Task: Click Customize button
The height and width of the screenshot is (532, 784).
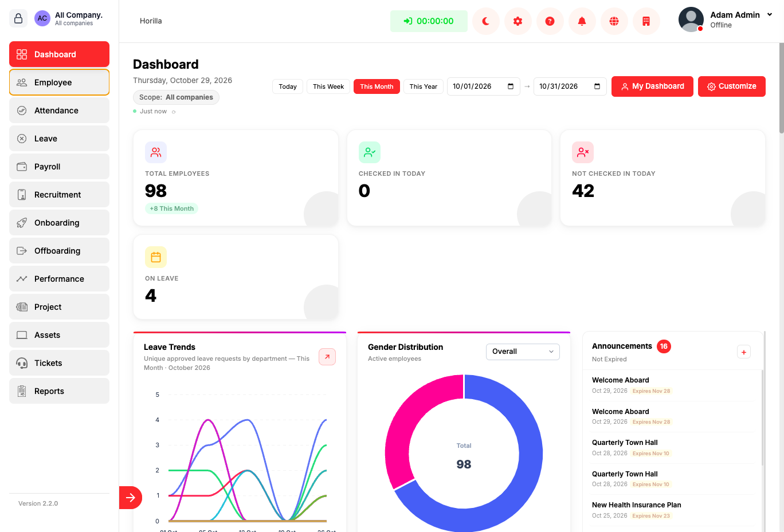Action: 732,86
